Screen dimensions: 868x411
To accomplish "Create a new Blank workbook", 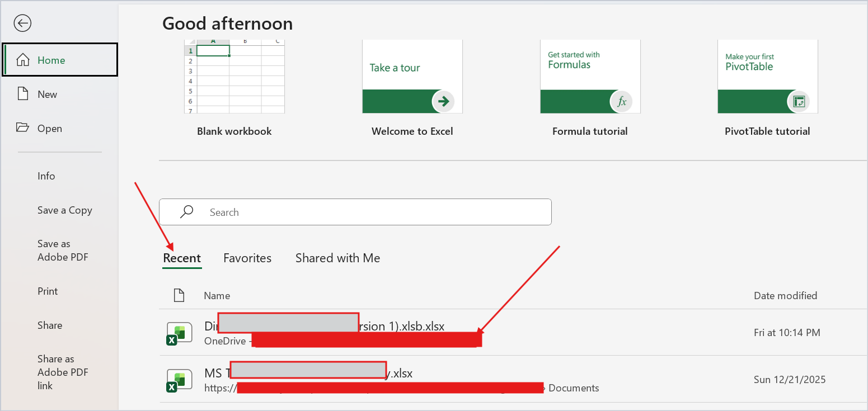I will click(x=234, y=77).
